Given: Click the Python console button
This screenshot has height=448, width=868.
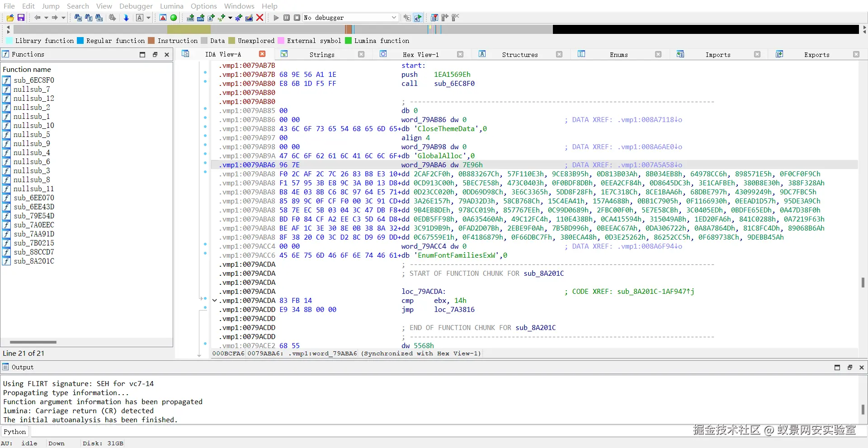Looking at the screenshot, I should point(15,432).
